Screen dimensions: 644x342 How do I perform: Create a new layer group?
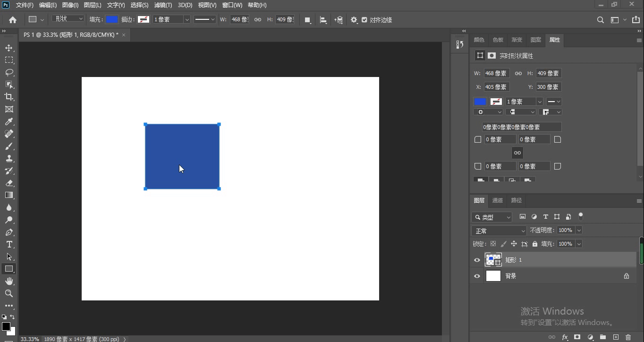pos(603,337)
